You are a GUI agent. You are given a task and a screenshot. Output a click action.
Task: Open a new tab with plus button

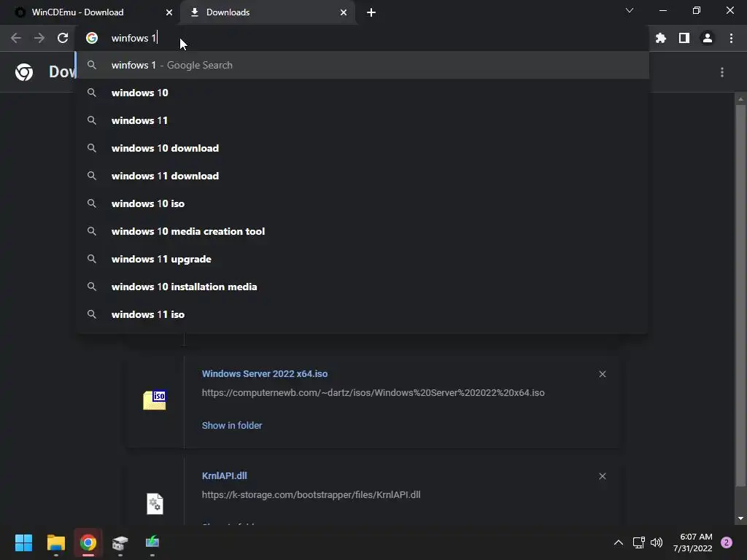[x=371, y=12]
